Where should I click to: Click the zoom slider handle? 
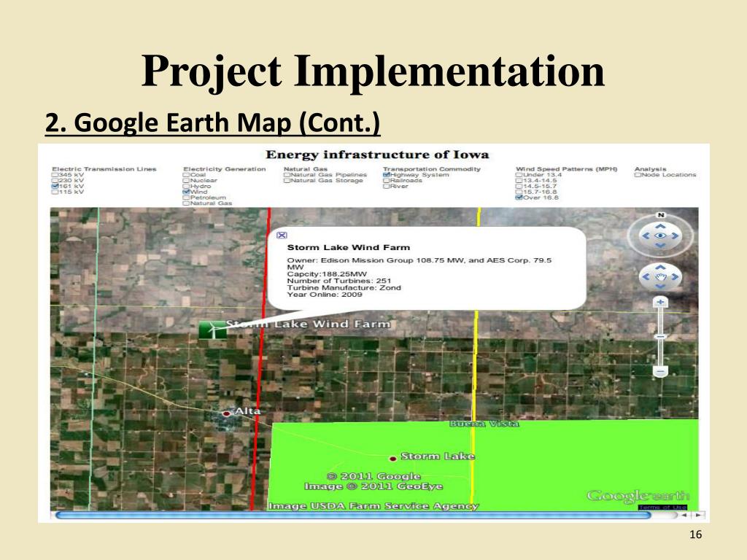pyautogui.click(x=660, y=337)
